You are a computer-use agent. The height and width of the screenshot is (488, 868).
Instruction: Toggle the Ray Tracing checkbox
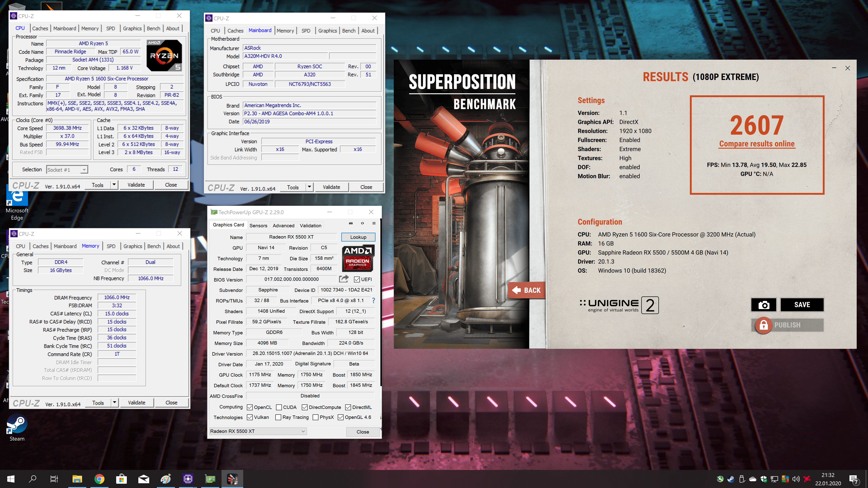point(278,417)
